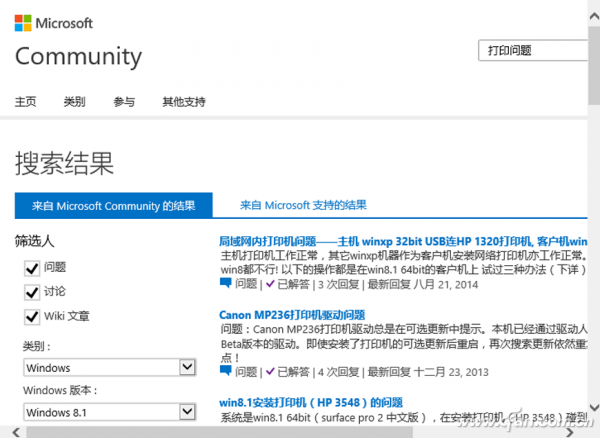Click the vertical scrollbar down arrow
The image size is (600, 438).
594,407
